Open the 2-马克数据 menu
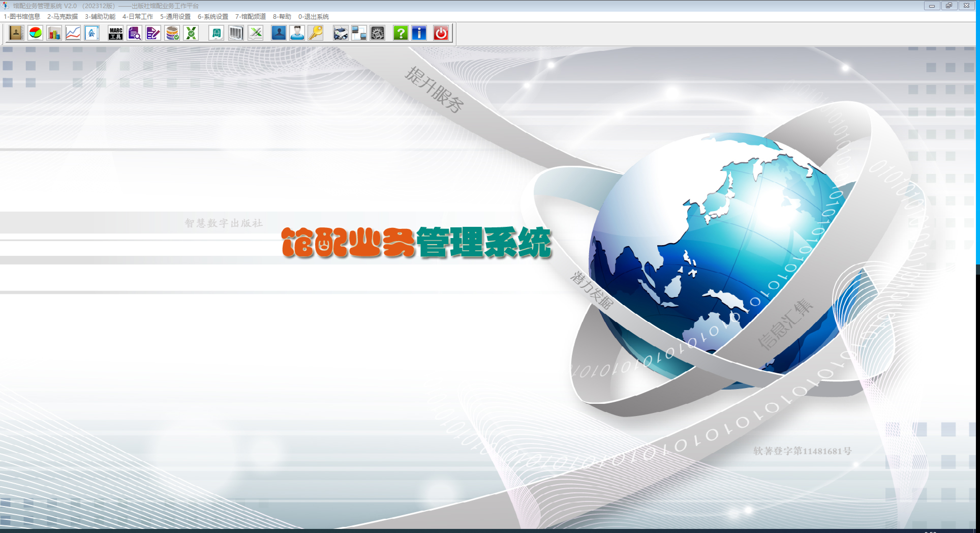This screenshot has width=980, height=533. (62, 16)
